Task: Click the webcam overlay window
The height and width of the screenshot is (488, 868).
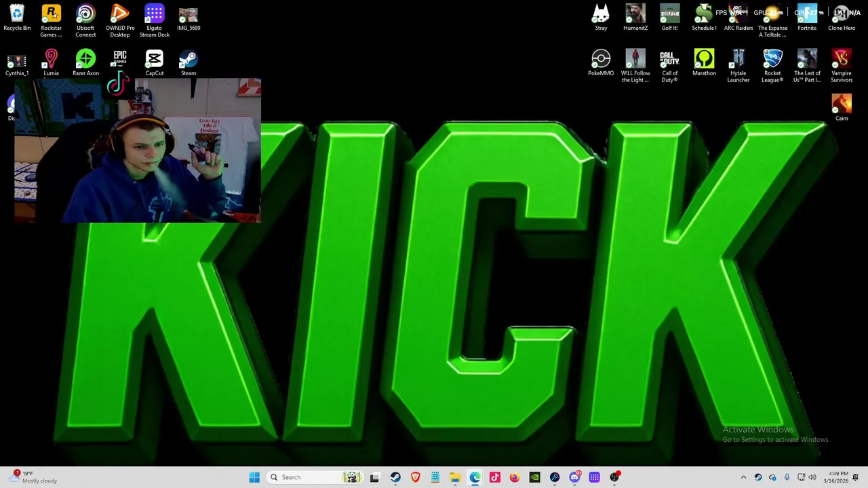Action: [x=138, y=150]
